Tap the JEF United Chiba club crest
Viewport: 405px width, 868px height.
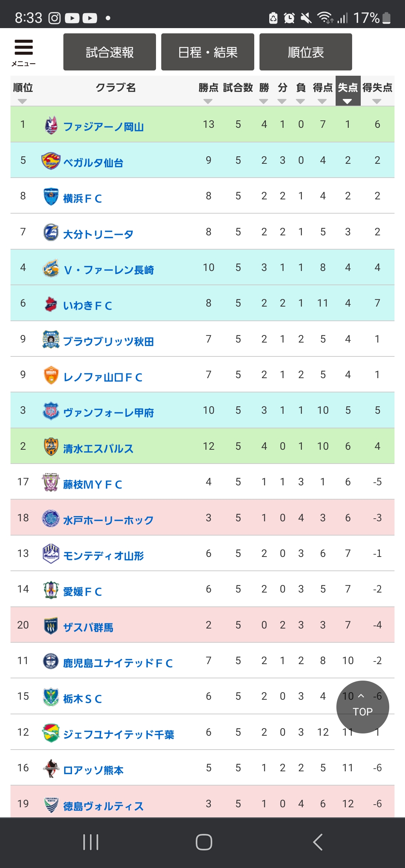coord(51,733)
